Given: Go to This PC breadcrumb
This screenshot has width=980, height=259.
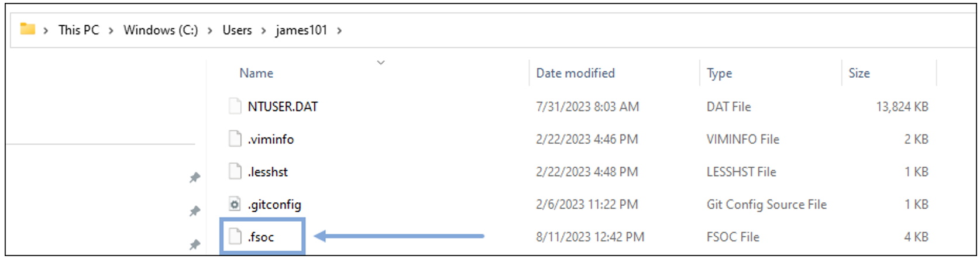Looking at the screenshot, I should pos(79,30).
